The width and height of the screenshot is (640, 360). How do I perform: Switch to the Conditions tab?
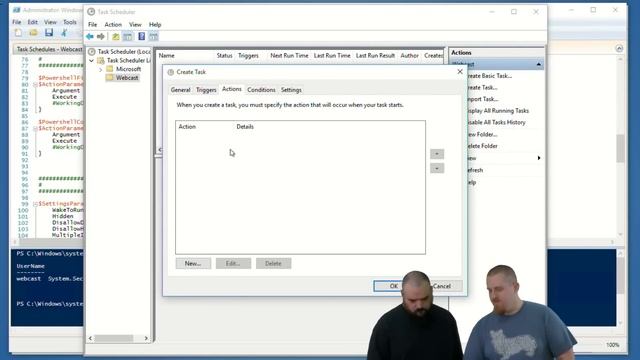[261, 90]
